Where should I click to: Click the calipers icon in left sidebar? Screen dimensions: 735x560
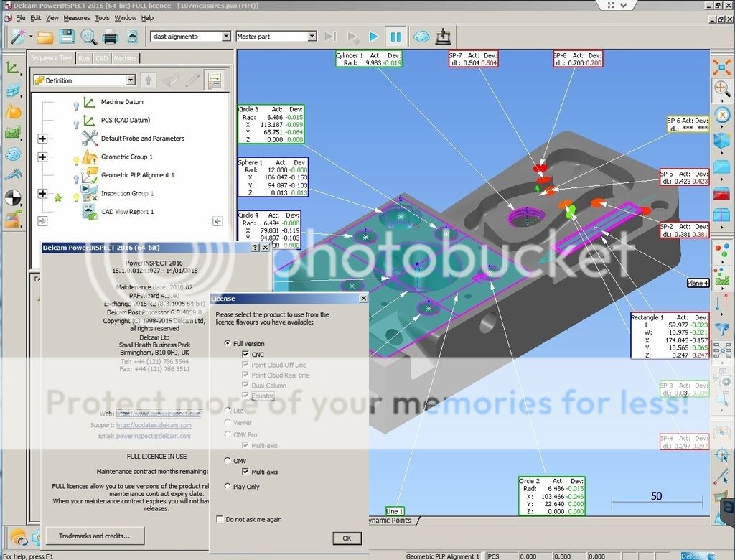[x=12, y=174]
